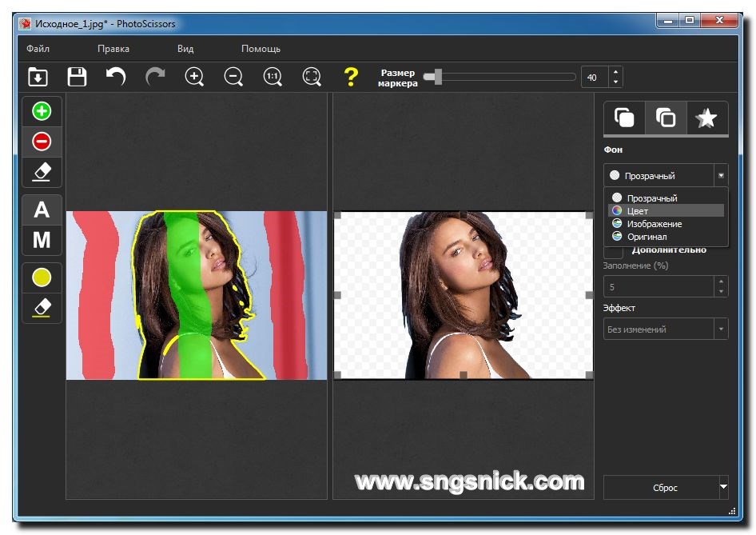Minimize the PhotoScissors window
756x535 pixels.
[668, 20]
